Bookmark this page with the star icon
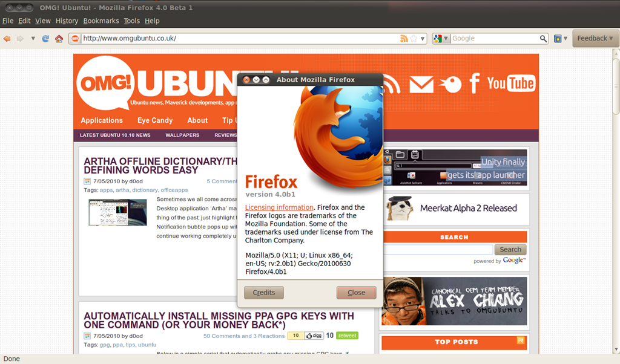Viewport: 620px width, 364px height. pyautogui.click(x=414, y=38)
